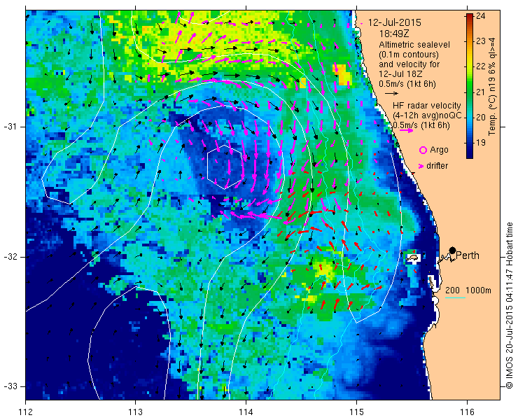
Task: Click the -31 latitude axis label
Action: click(10, 127)
